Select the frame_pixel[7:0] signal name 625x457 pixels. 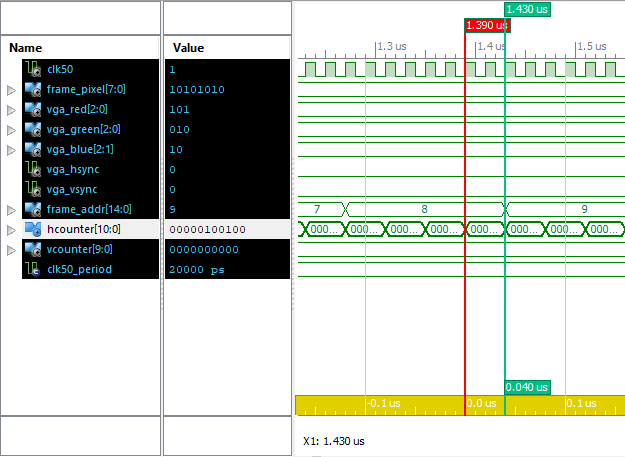click(x=86, y=89)
